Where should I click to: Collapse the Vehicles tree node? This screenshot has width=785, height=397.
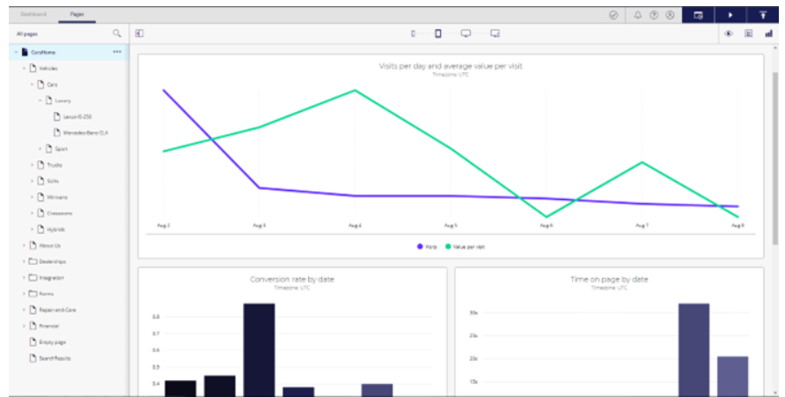(24, 68)
